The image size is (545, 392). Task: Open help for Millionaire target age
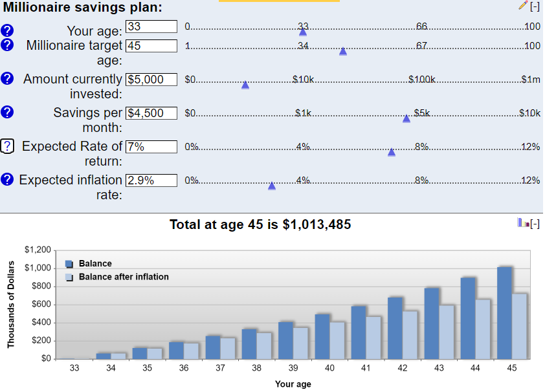(x=7, y=45)
